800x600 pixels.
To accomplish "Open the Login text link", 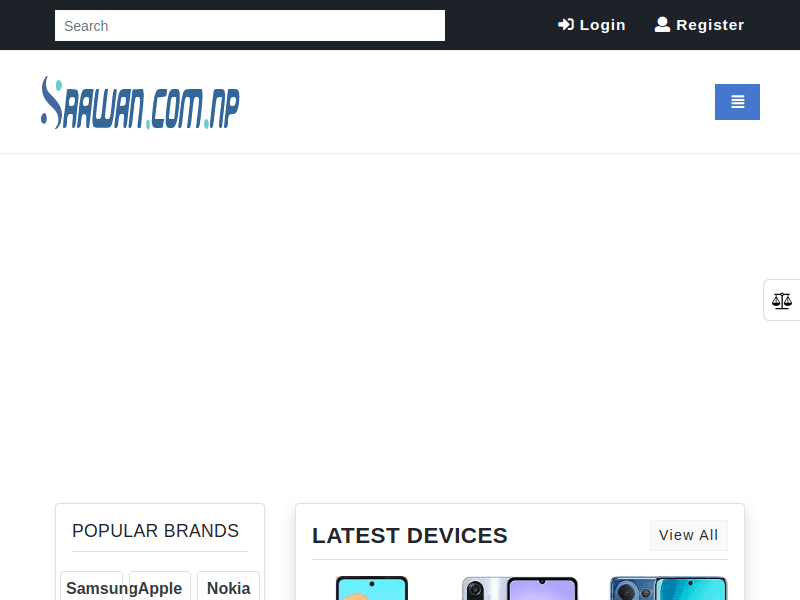I will (602, 25).
